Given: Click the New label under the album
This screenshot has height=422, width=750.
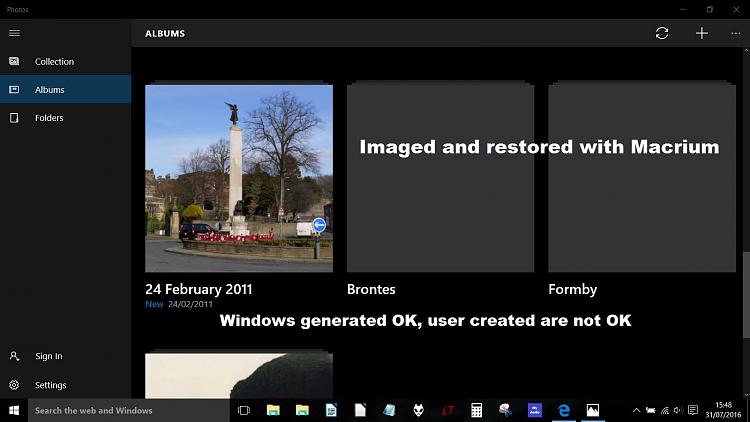Looking at the screenshot, I should pos(154,304).
